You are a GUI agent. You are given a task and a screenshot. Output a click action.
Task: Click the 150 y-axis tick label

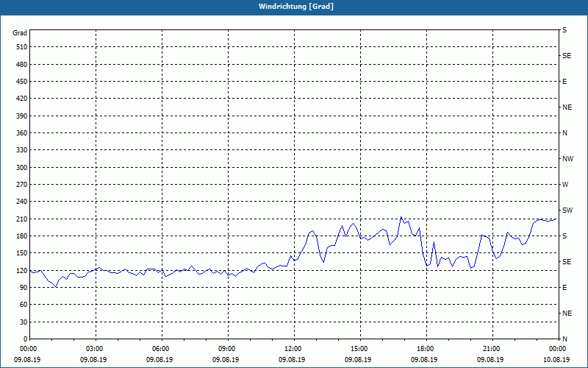[x=22, y=253]
